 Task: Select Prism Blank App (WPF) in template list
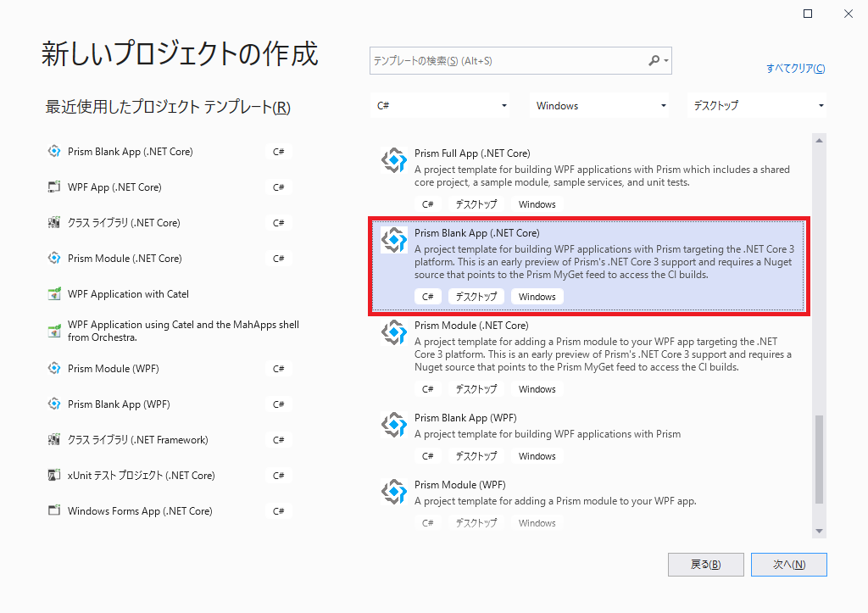589,437
